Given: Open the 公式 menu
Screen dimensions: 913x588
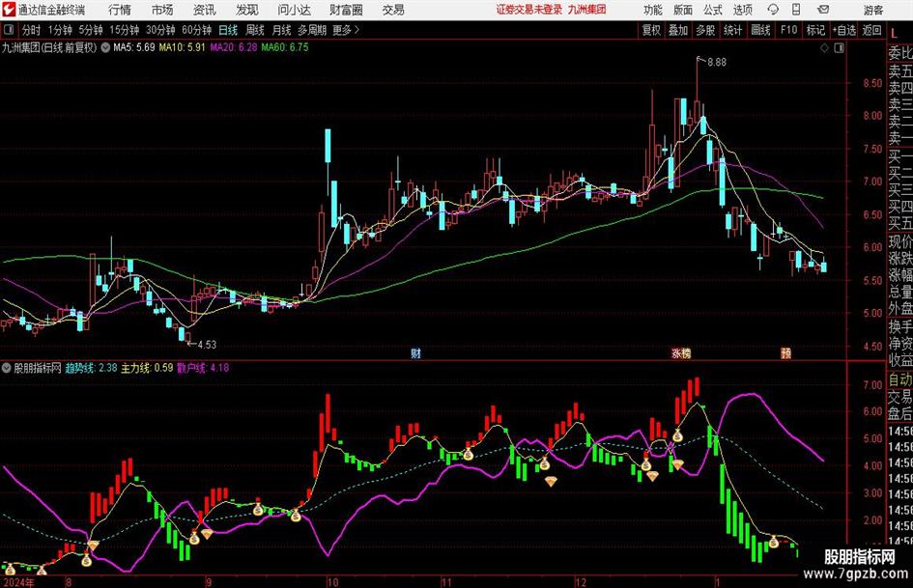Looking at the screenshot, I should point(713,10).
